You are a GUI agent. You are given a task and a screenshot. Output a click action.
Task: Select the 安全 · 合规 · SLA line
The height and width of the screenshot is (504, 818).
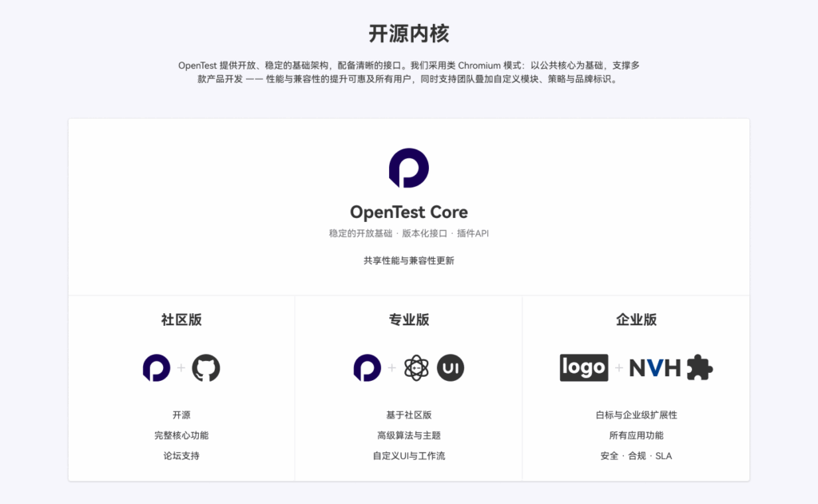point(636,455)
